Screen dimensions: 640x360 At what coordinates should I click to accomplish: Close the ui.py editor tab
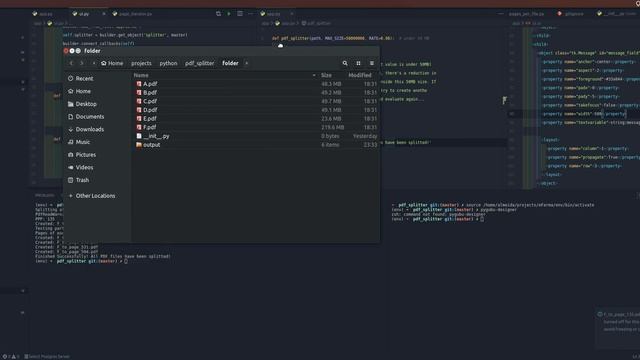click(x=104, y=14)
